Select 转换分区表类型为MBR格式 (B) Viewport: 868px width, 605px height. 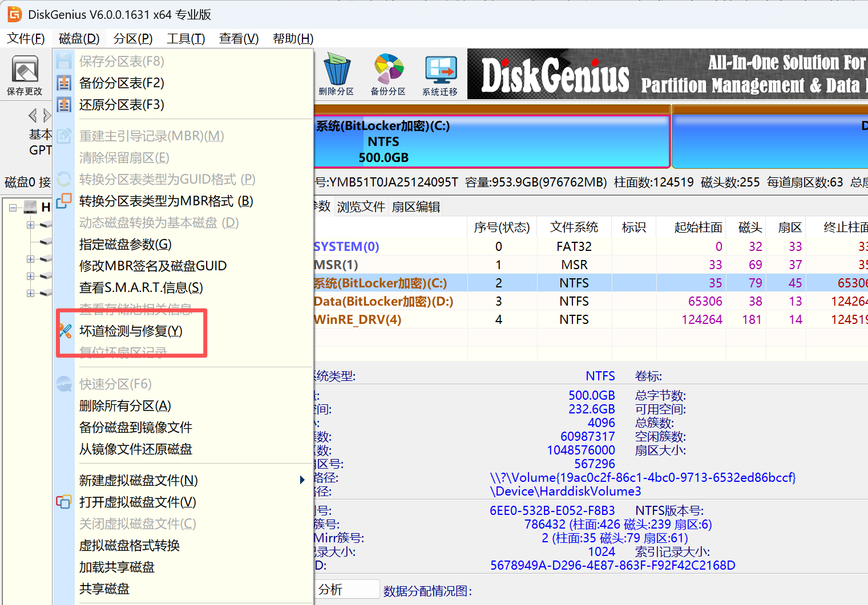pos(183,201)
